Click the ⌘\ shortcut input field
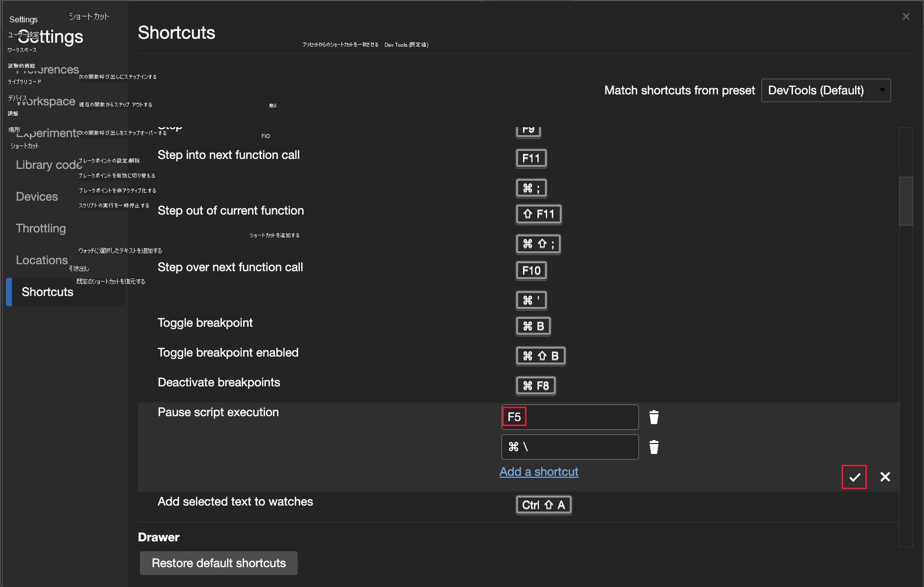The width and height of the screenshot is (924, 587). 569,446
